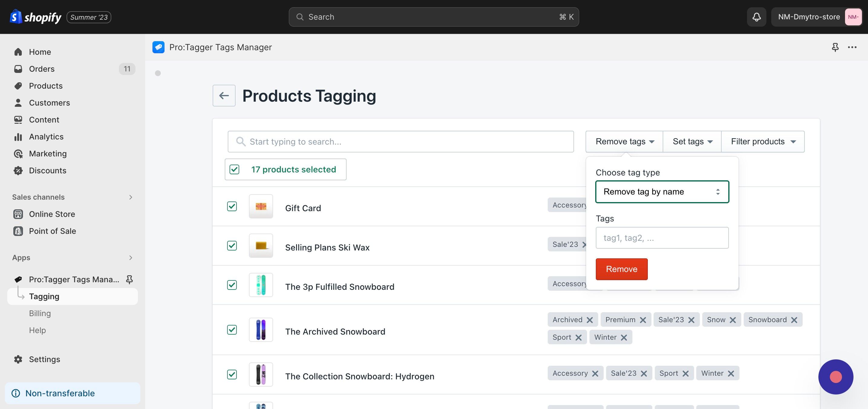Click the Gift Card thumbnail
868x409 pixels.
click(x=261, y=206)
